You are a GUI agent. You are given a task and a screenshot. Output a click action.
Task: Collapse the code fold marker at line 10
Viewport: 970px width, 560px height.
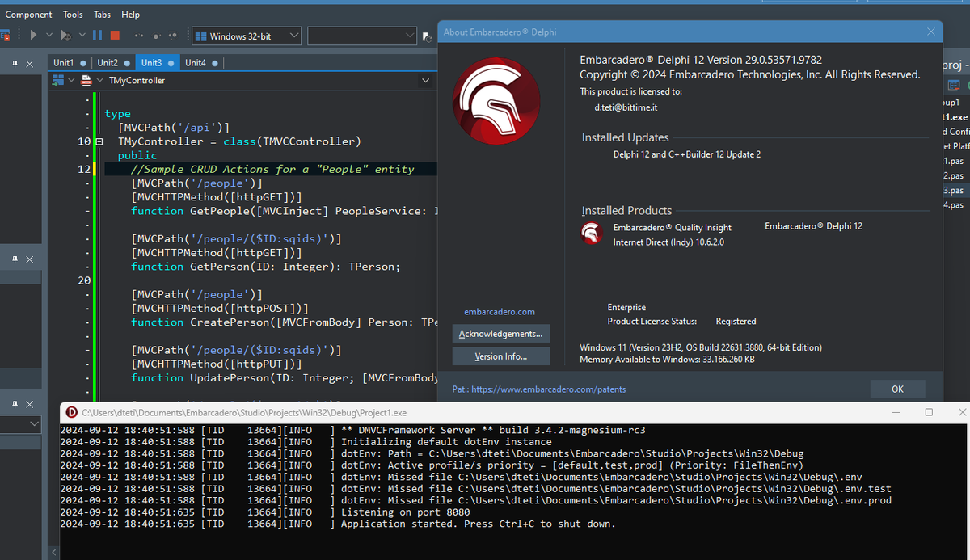click(x=99, y=141)
